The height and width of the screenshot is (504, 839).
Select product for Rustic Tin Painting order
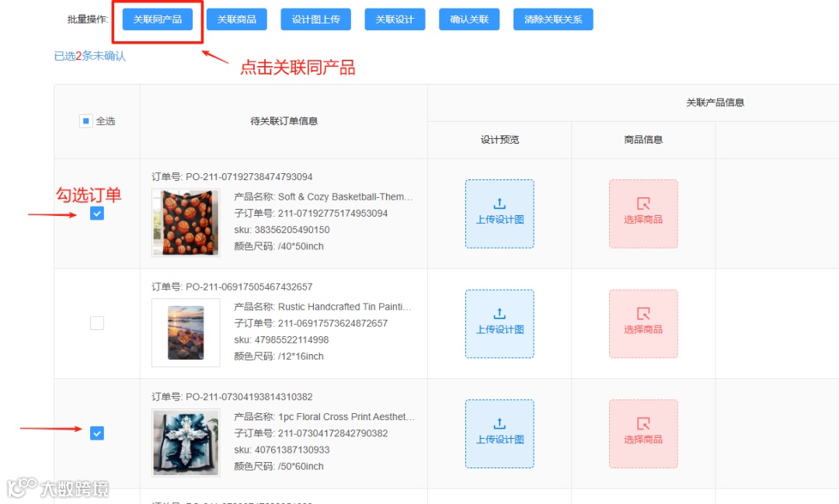[x=643, y=324]
